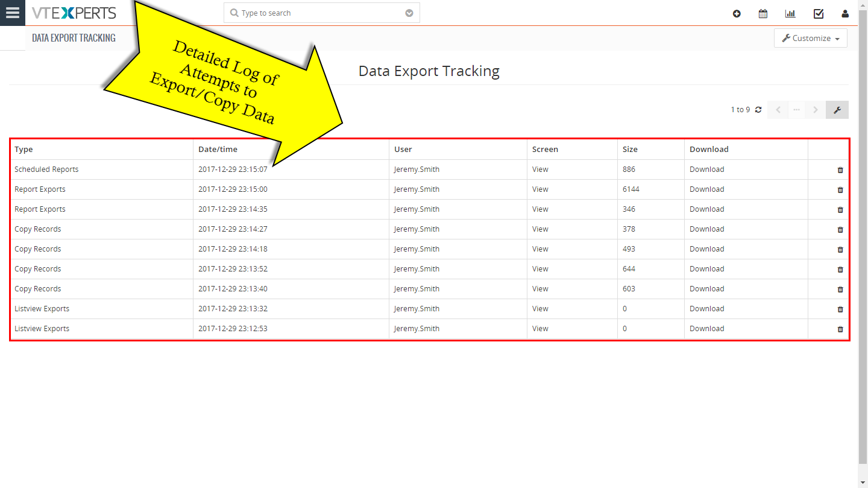Delete the Copy Records 23:13:52 row
Screen dimensions: 868x488
tap(840, 269)
